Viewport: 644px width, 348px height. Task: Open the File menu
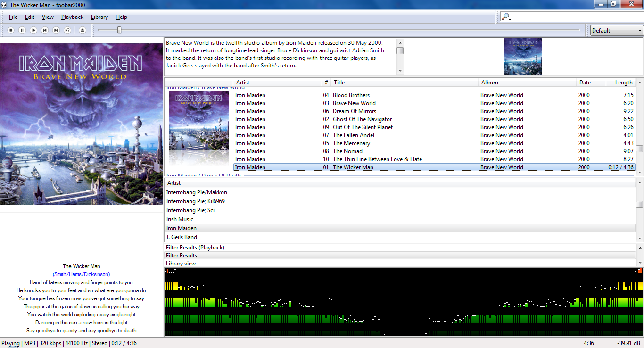click(x=13, y=17)
